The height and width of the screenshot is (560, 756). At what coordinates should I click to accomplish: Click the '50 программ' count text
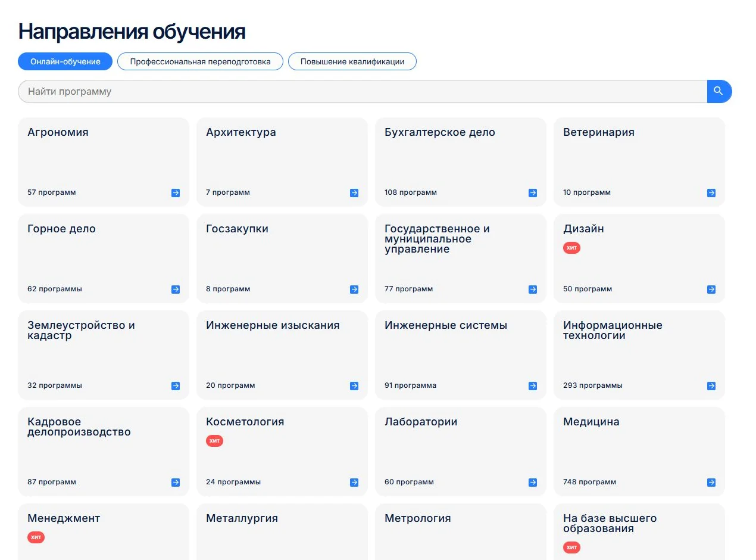(588, 289)
